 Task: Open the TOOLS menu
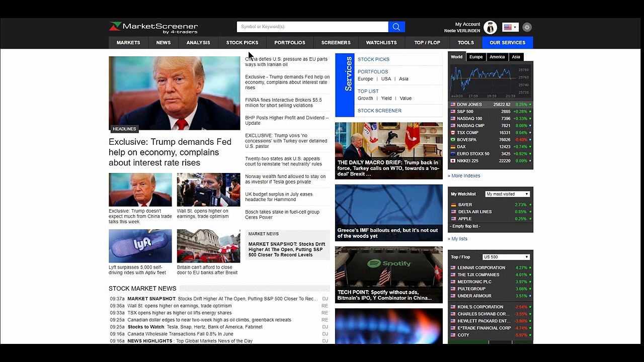click(x=466, y=43)
